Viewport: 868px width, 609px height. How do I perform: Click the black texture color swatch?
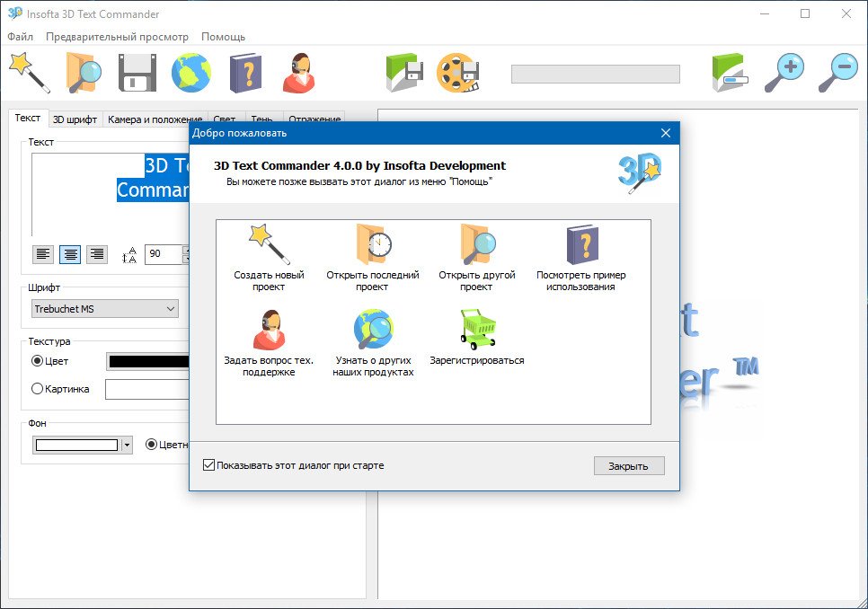(148, 361)
